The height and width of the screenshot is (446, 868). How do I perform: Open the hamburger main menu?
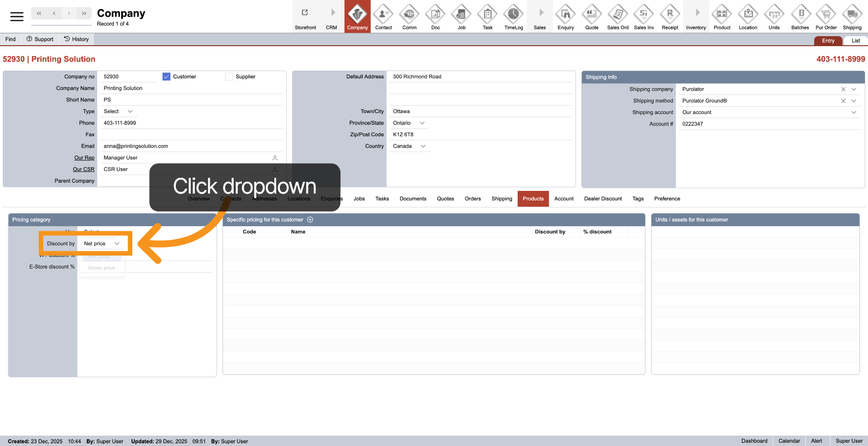[x=17, y=17]
